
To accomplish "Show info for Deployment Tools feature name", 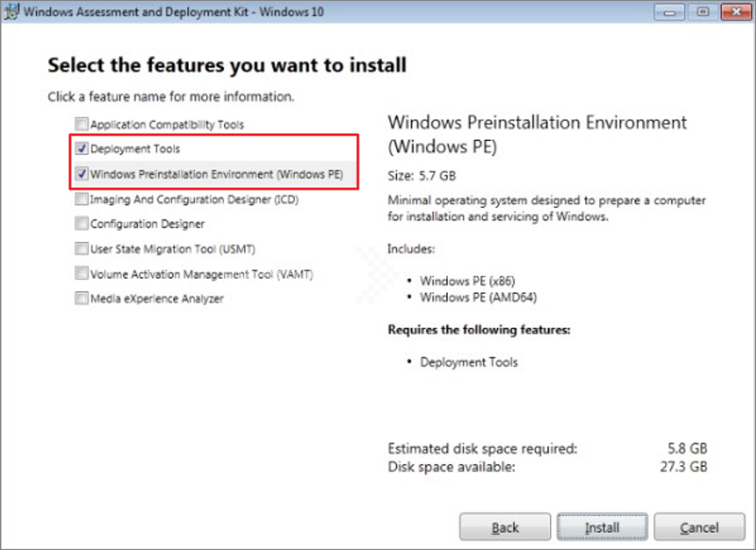I will (x=135, y=150).
